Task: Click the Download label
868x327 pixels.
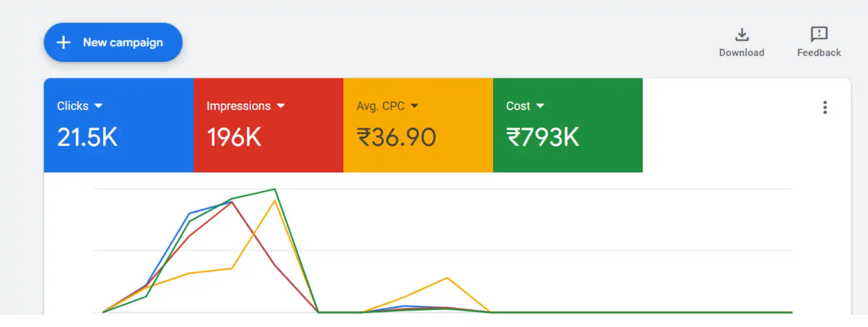Action: 741,53
